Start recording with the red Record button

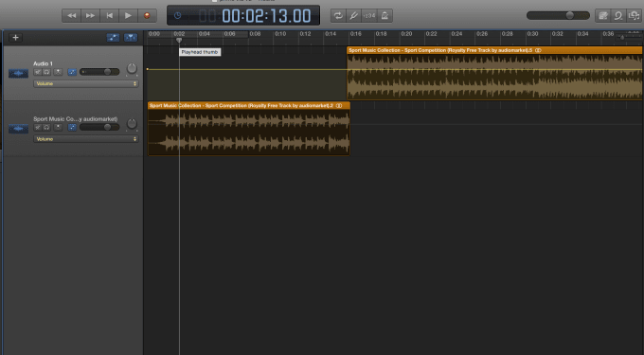click(x=147, y=15)
